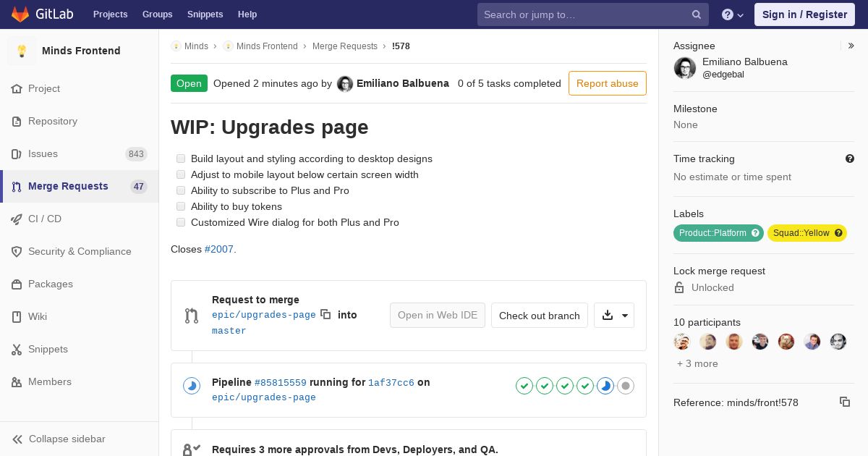Screen dimensions: 868x456
Task: Click the Snippets scissors icon
Action: click(x=17, y=349)
